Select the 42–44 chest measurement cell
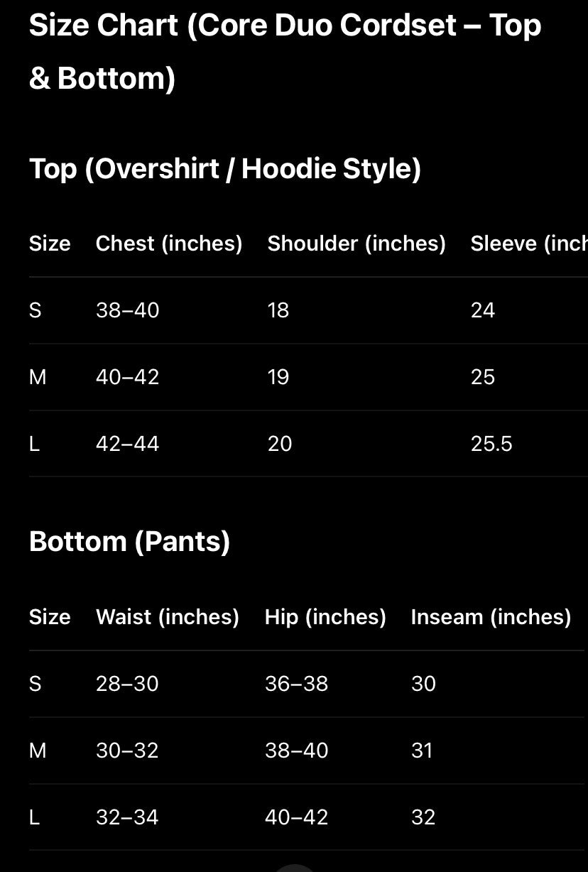588x872 pixels. tap(128, 444)
